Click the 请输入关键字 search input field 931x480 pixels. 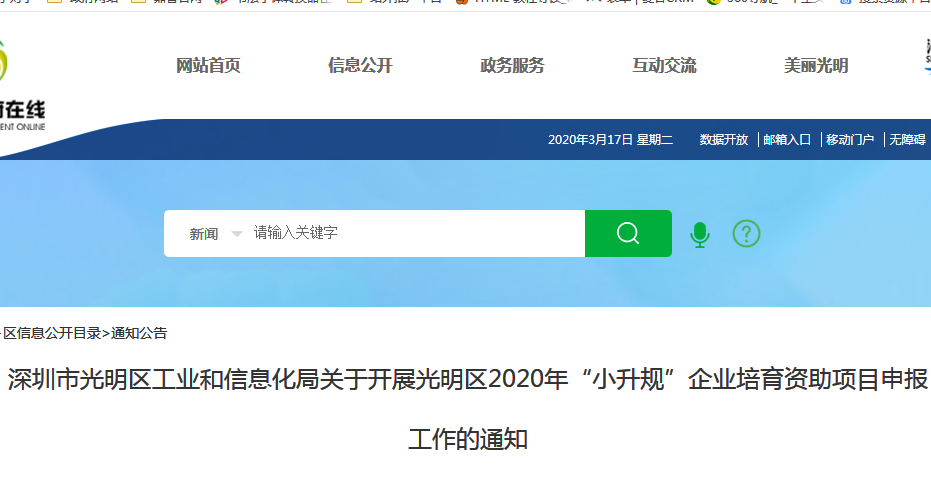click(x=415, y=233)
